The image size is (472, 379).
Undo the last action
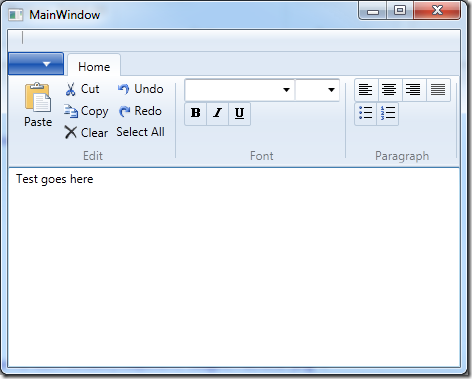140,89
